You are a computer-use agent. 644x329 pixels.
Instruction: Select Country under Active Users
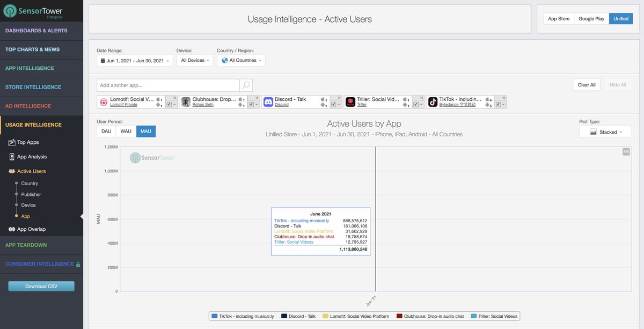pyautogui.click(x=30, y=184)
